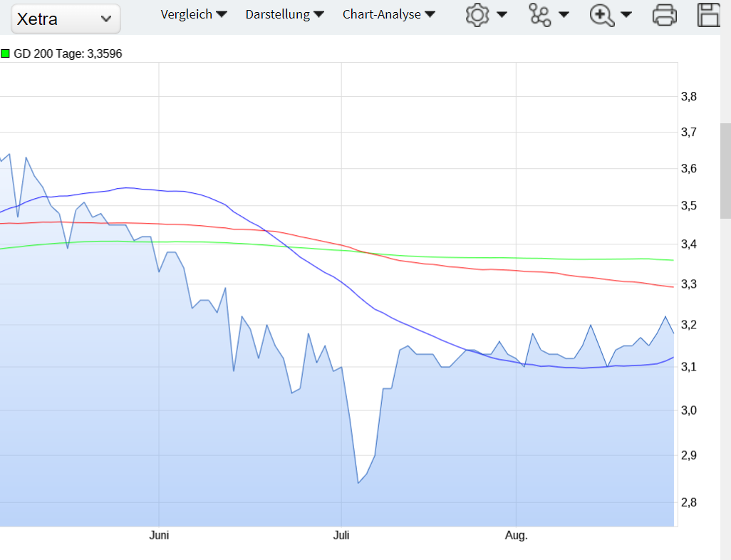The width and height of the screenshot is (731, 560).
Task: Open the Vergleich chevron dropdown
Action: tap(222, 13)
